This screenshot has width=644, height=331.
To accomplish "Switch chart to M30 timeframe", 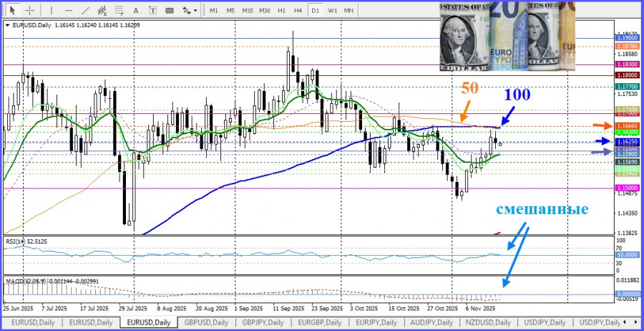I will pyautogui.click(x=264, y=10).
